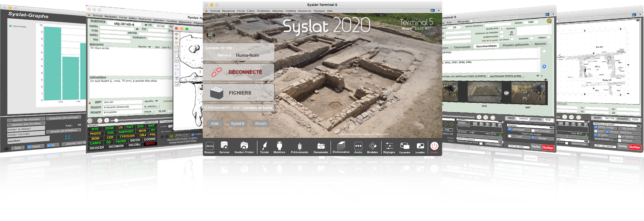Viewport: 644px width, 221px height.
Task: Open the identifier dropdown
Action: click(156, 101)
